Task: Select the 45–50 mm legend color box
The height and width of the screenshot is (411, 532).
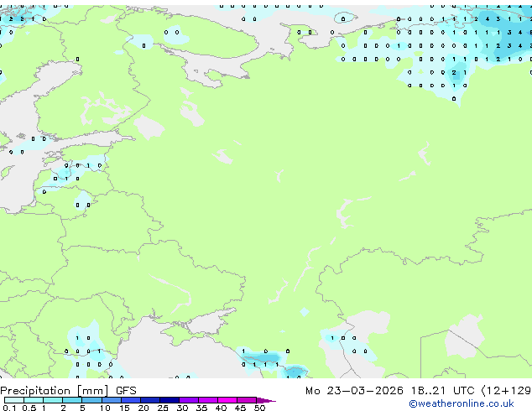Action: coord(247,400)
